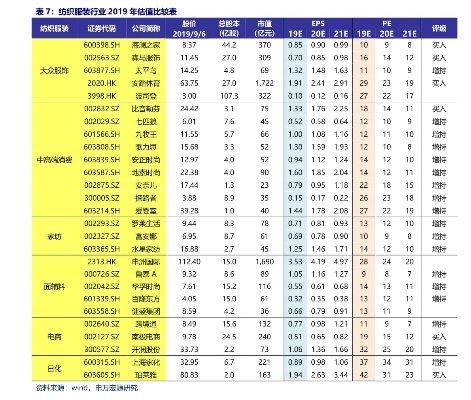Viewport: 471px width, 400px height.
Task: Click the company name 南极电商
Action: [x=146, y=337]
